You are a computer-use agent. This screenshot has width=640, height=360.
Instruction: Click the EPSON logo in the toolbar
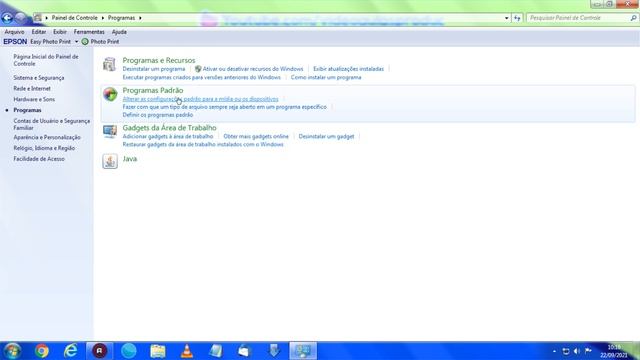point(15,42)
